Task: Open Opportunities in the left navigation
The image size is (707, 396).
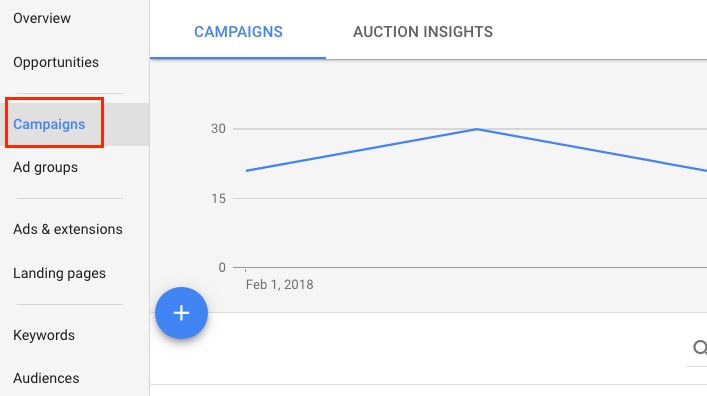Action: 56,62
